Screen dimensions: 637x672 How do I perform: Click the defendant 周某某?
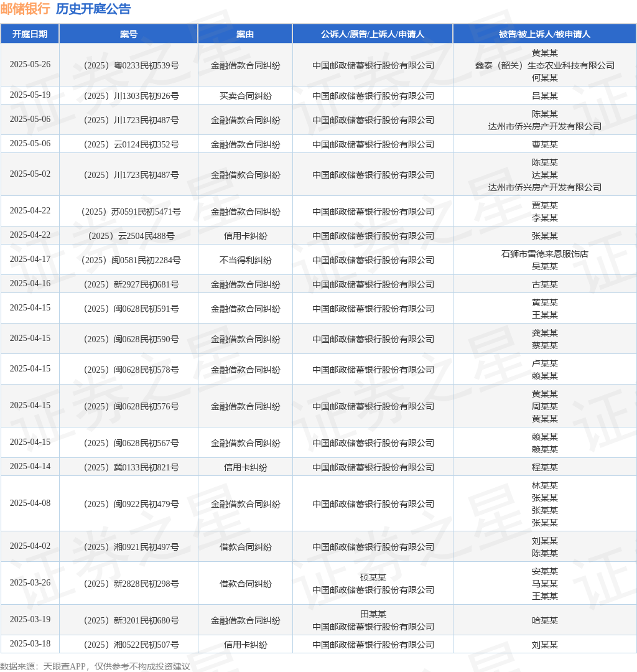(545, 406)
